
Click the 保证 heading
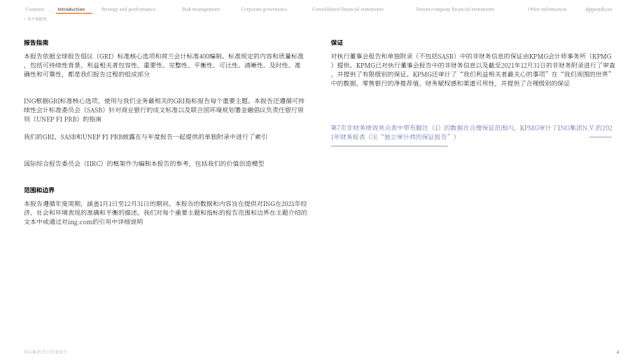point(337,42)
